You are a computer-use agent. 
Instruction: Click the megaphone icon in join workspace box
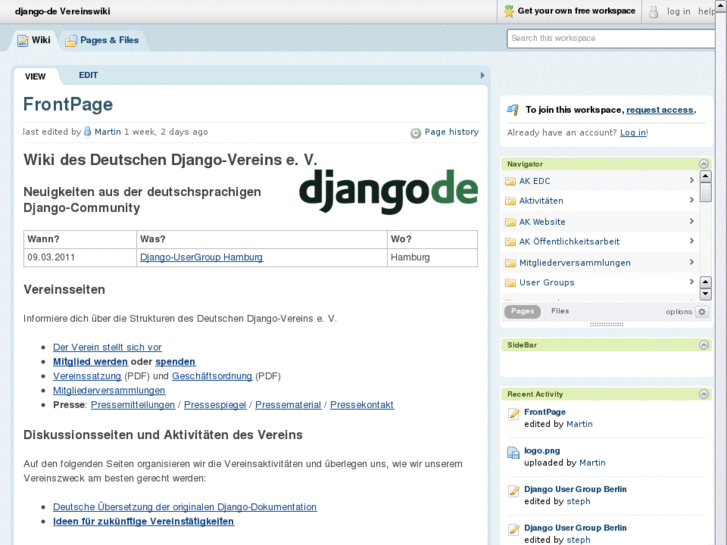click(513, 110)
